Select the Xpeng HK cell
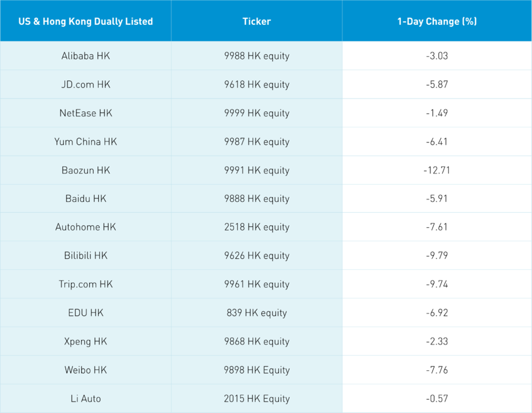The width and height of the screenshot is (532, 413). point(85,341)
